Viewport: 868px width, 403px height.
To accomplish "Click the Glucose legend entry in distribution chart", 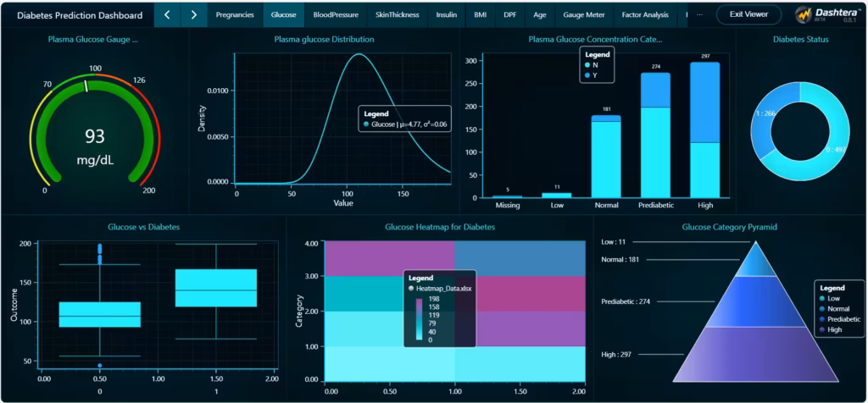I will point(405,125).
